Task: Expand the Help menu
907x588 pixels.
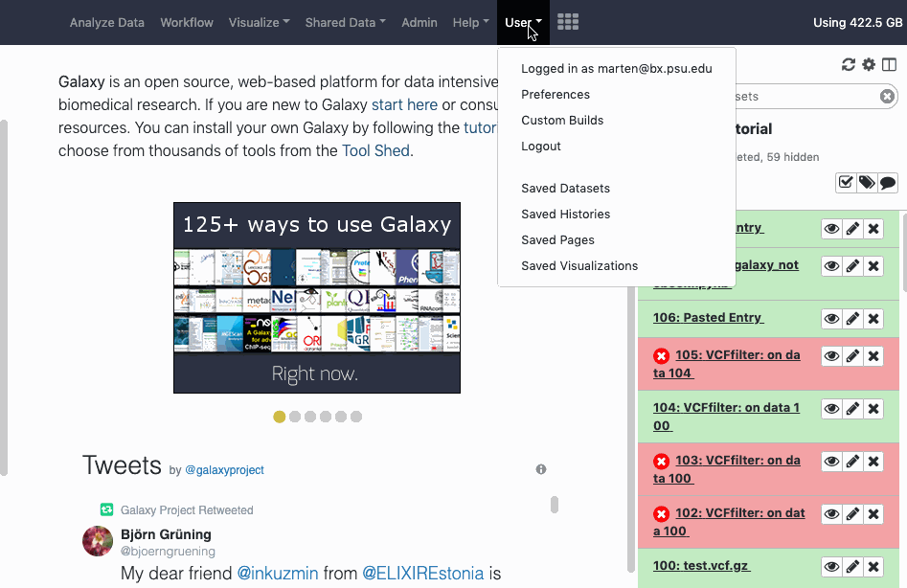Action: pyautogui.click(x=470, y=22)
